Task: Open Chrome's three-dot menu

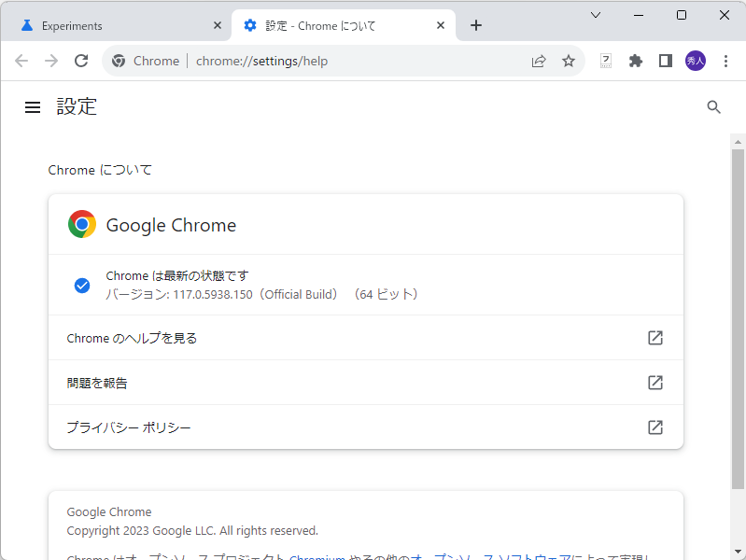Action: pyautogui.click(x=725, y=61)
